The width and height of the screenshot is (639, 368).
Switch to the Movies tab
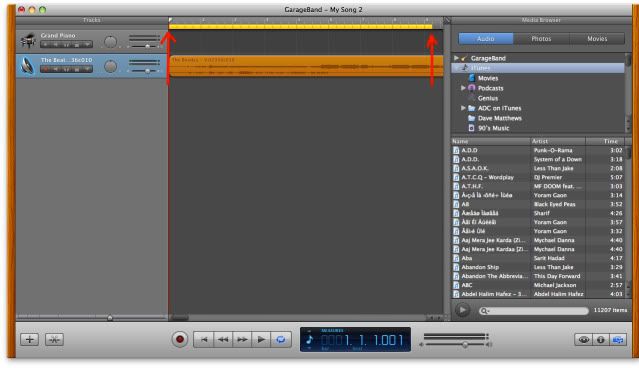click(597, 39)
